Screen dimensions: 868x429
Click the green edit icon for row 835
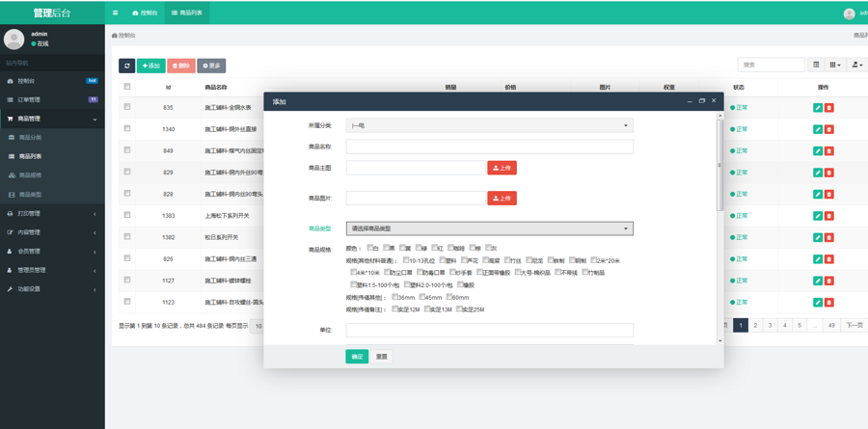(x=818, y=108)
